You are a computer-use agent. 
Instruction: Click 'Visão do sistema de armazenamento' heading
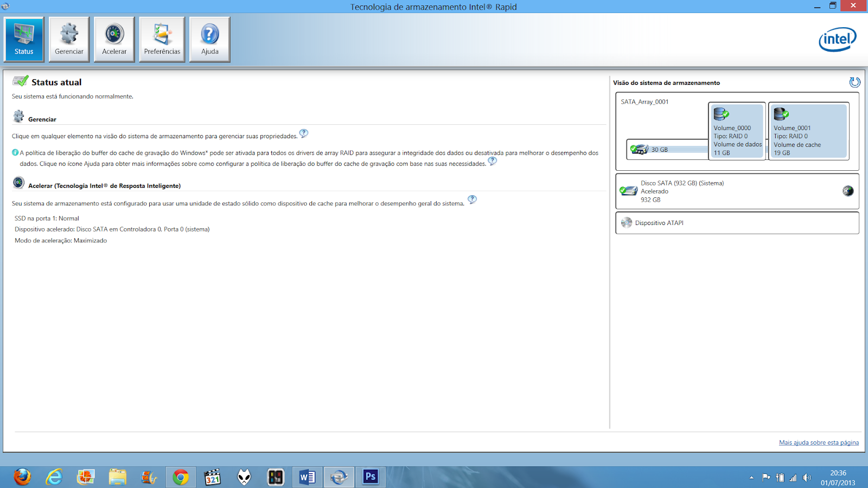click(666, 83)
